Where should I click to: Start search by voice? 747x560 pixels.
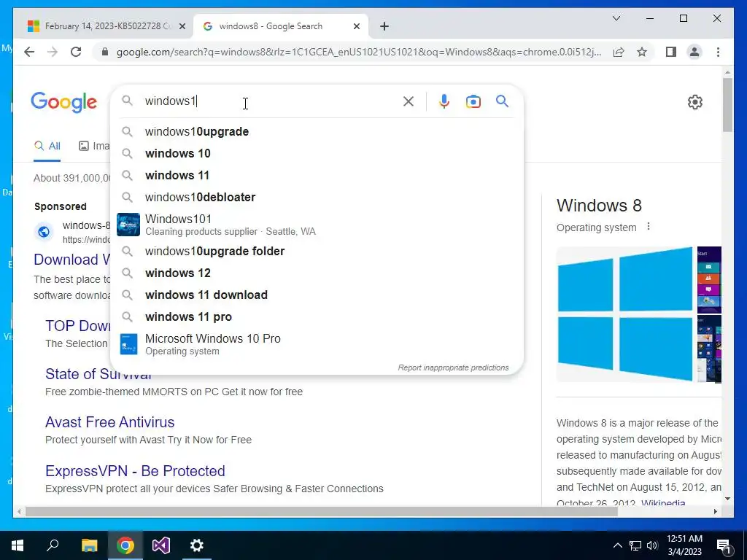[444, 101]
